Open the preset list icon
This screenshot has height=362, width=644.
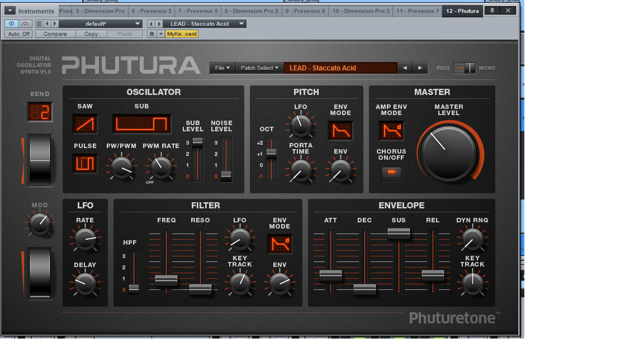(39, 24)
